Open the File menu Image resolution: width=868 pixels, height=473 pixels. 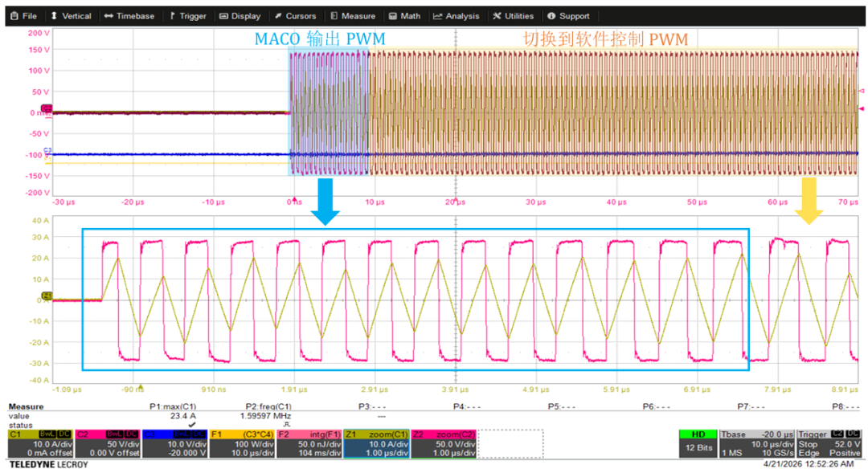(24, 16)
